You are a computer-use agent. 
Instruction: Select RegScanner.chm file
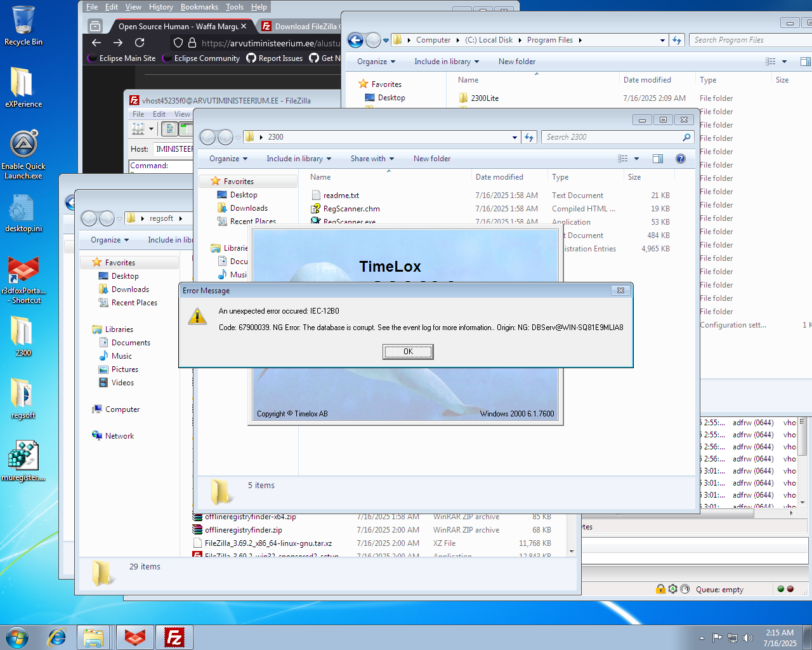[351, 208]
